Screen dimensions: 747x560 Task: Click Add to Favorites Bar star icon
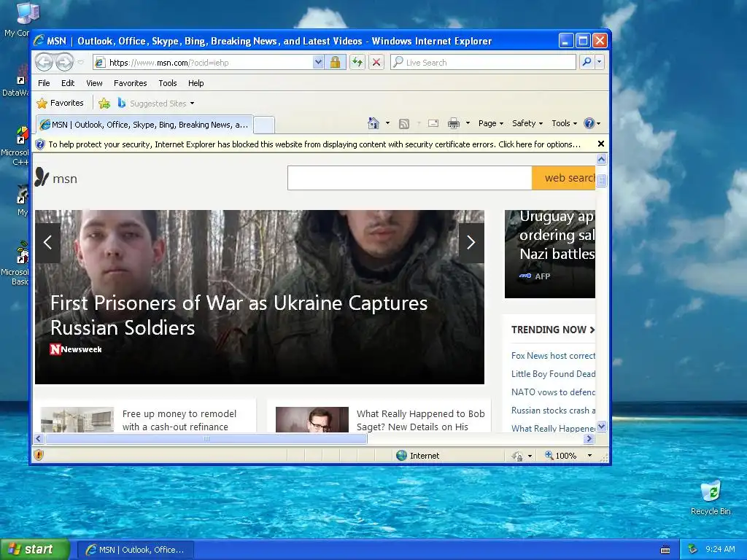104,103
